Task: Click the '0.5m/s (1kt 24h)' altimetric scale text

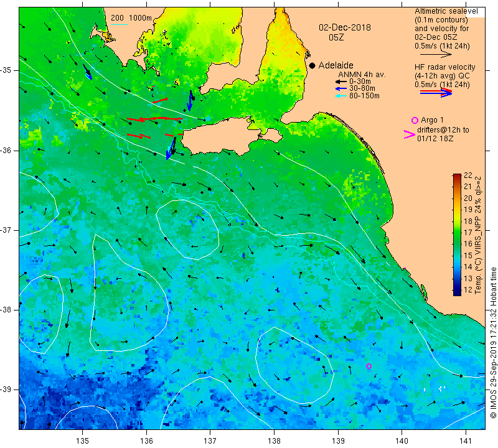Action: [442, 45]
